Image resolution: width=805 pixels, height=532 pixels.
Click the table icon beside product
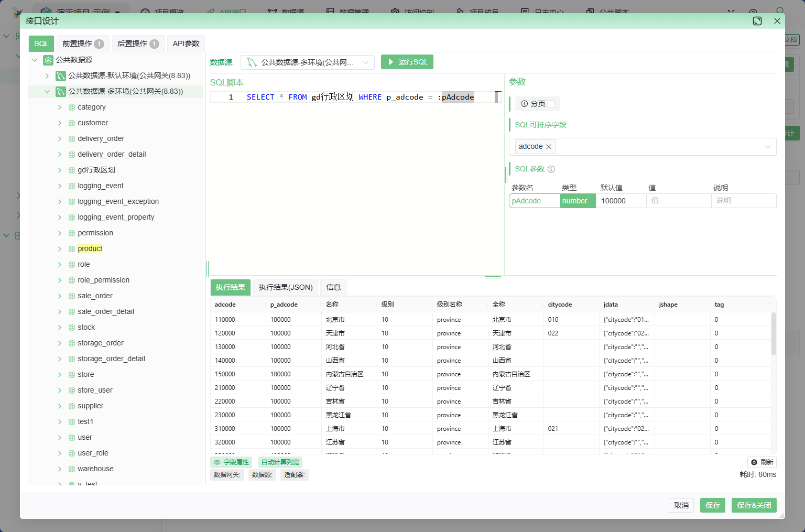72,249
